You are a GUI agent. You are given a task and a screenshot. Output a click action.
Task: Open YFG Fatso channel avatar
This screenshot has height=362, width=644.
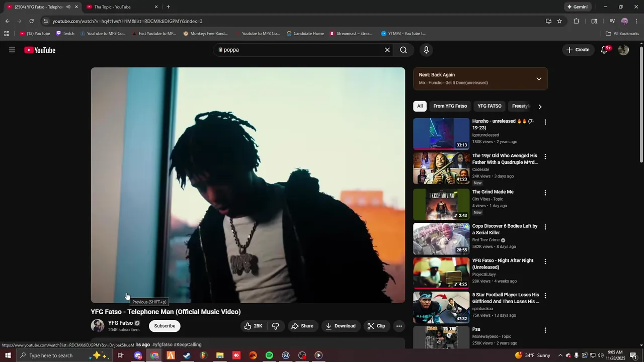[x=98, y=326]
